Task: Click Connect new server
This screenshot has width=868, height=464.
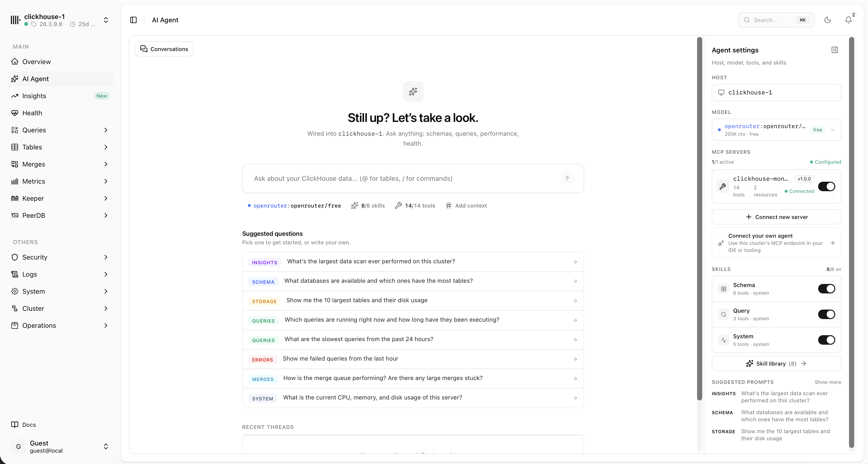Action: [776, 217]
